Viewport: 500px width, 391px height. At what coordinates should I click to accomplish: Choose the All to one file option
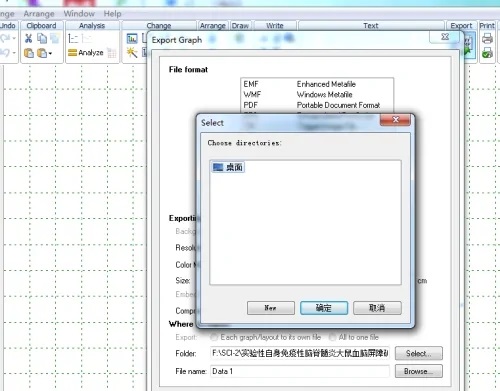pos(354,337)
